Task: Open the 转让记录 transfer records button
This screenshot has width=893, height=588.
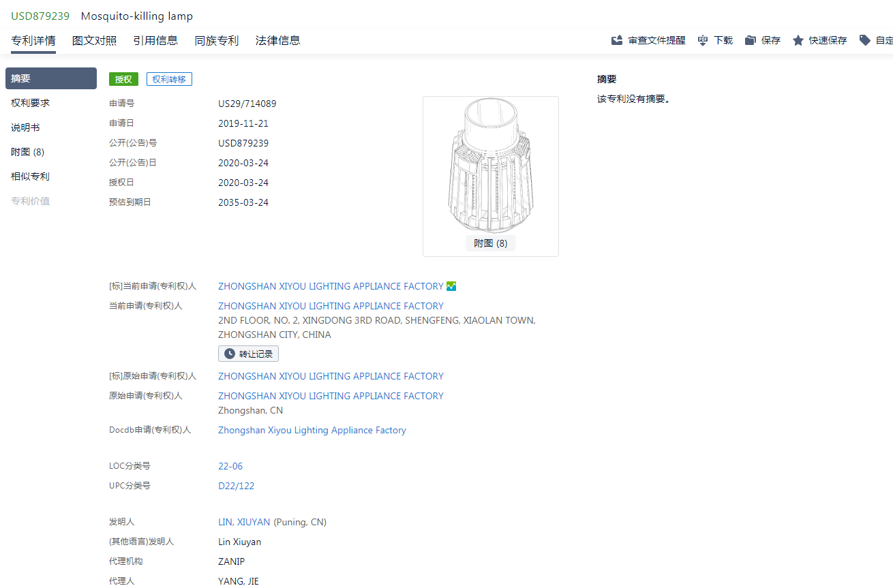Action: pos(248,354)
